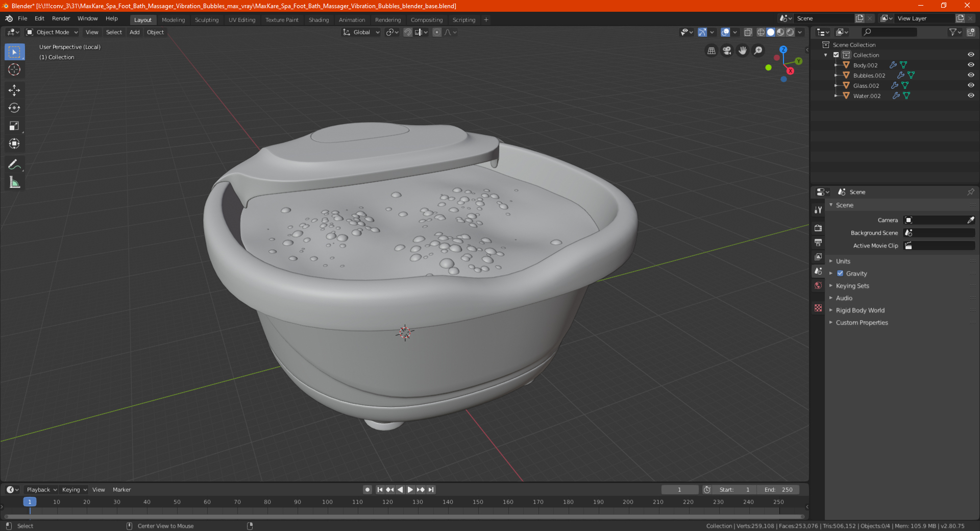
Task: Open the Object Mode dropdown
Action: [52, 32]
